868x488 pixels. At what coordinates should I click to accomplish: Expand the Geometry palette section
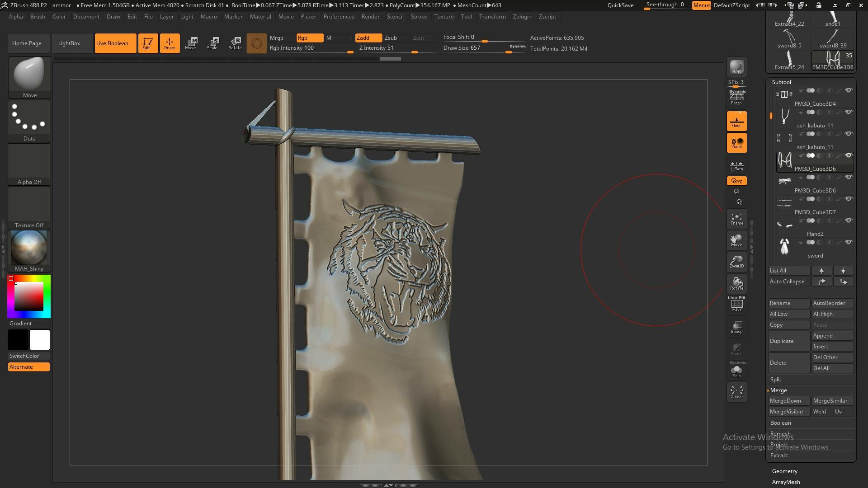point(784,471)
